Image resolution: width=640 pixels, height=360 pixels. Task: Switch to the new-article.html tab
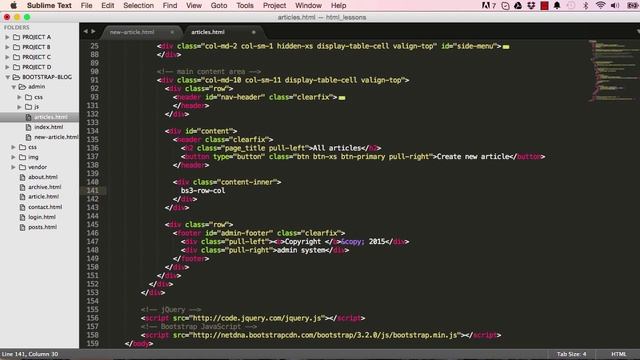point(140,32)
